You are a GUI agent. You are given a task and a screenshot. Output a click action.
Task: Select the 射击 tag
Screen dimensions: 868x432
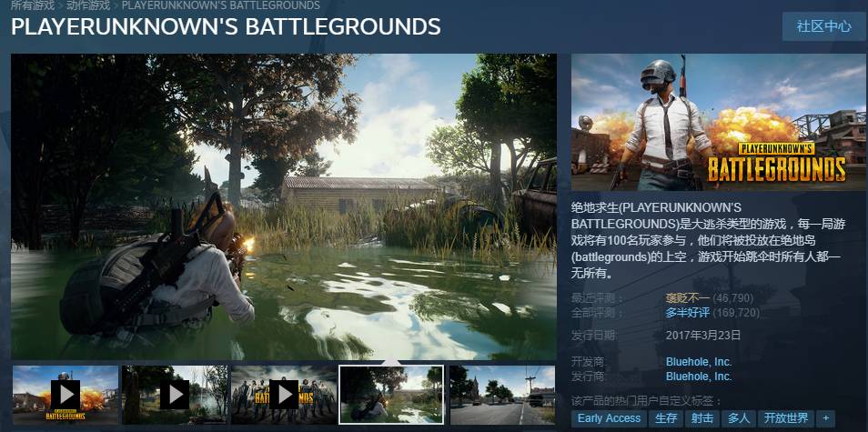701,418
